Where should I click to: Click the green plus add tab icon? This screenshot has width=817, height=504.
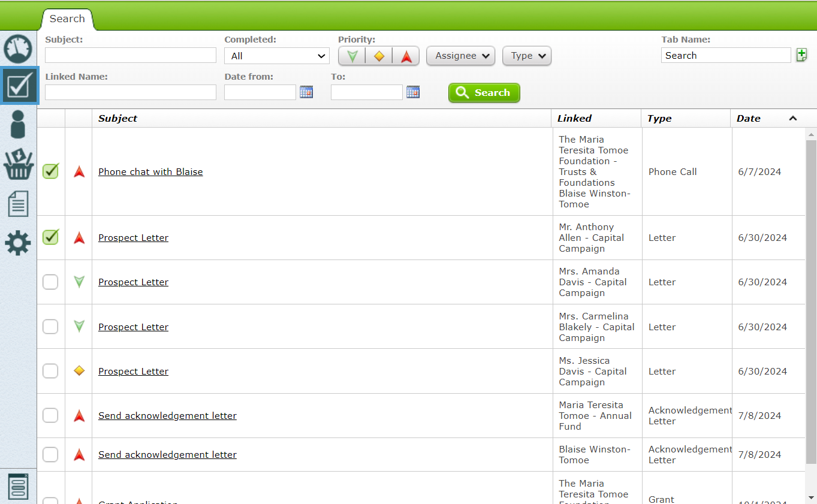801,55
